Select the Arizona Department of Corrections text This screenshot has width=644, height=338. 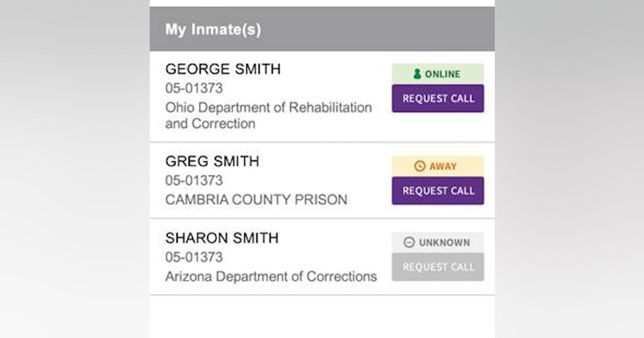(271, 277)
